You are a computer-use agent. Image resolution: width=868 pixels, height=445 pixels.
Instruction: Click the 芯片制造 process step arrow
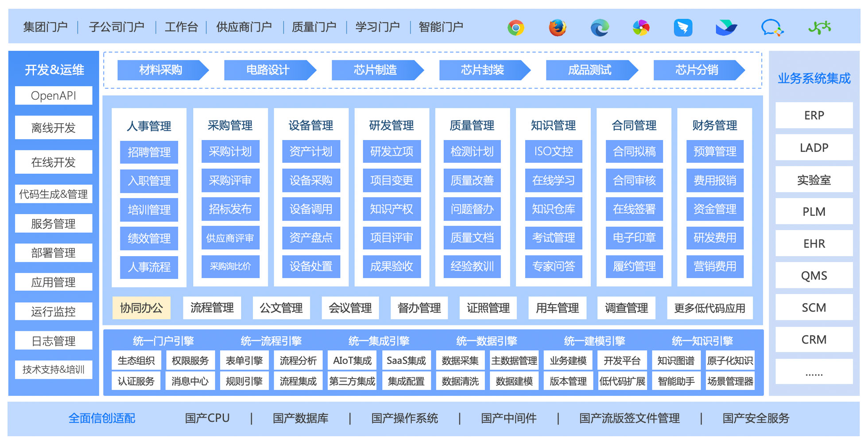pos(376,70)
